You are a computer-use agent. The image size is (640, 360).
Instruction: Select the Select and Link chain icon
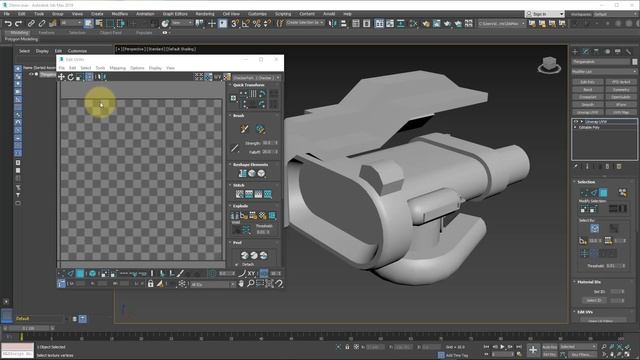click(31, 24)
